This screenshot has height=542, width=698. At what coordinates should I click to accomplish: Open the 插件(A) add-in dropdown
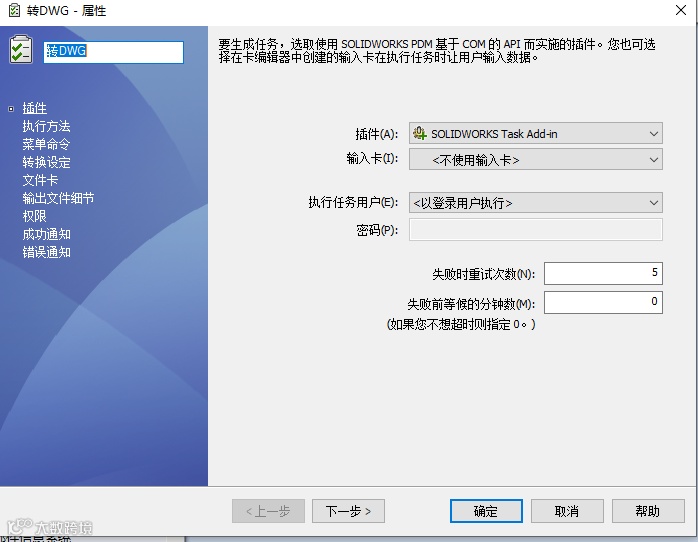[x=536, y=133]
